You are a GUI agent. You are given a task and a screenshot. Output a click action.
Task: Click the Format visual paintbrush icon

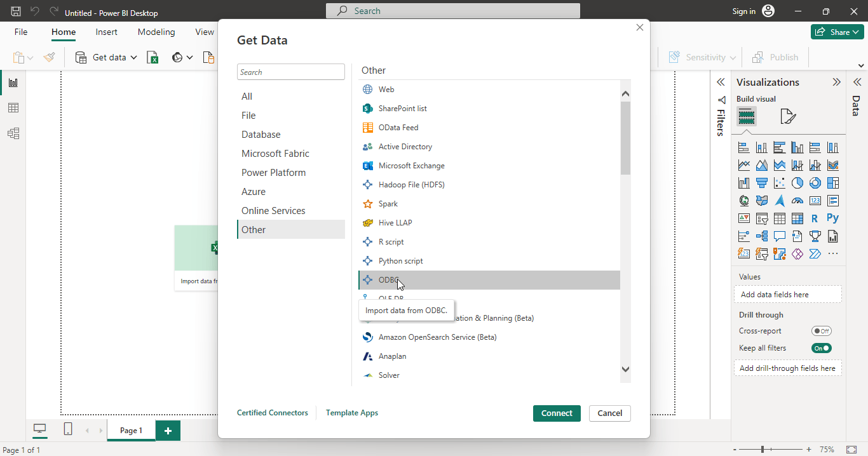click(787, 117)
